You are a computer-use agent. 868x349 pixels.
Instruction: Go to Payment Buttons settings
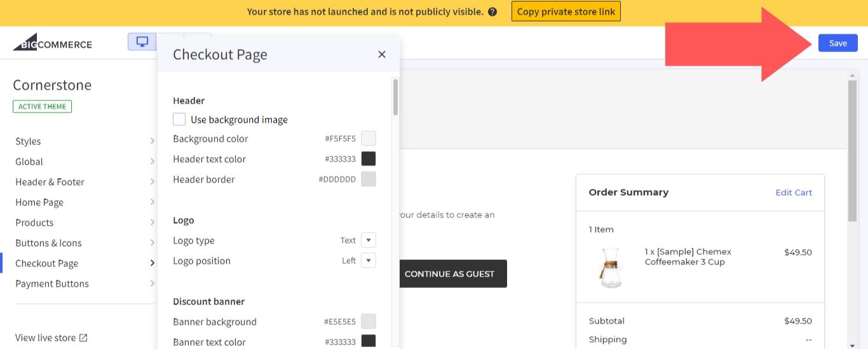[52, 284]
